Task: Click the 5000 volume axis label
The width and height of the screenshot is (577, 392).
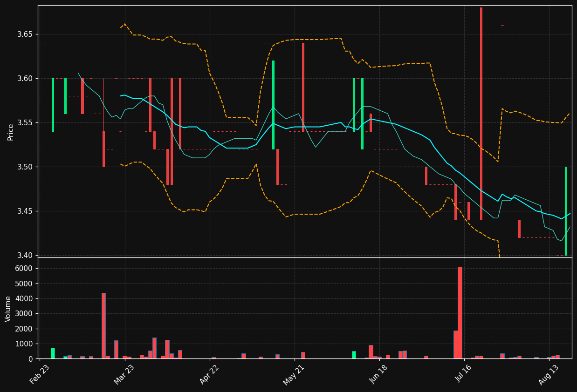Action: click(25, 284)
